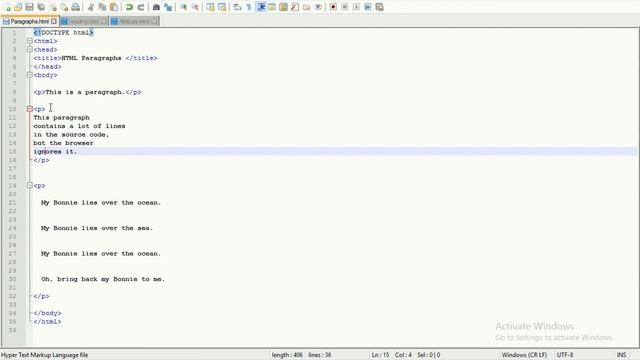Image resolution: width=640 pixels, height=360 pixels.
Task: Click the 'UTF-8' encoding status field
Action: click(x=565, y=355)
